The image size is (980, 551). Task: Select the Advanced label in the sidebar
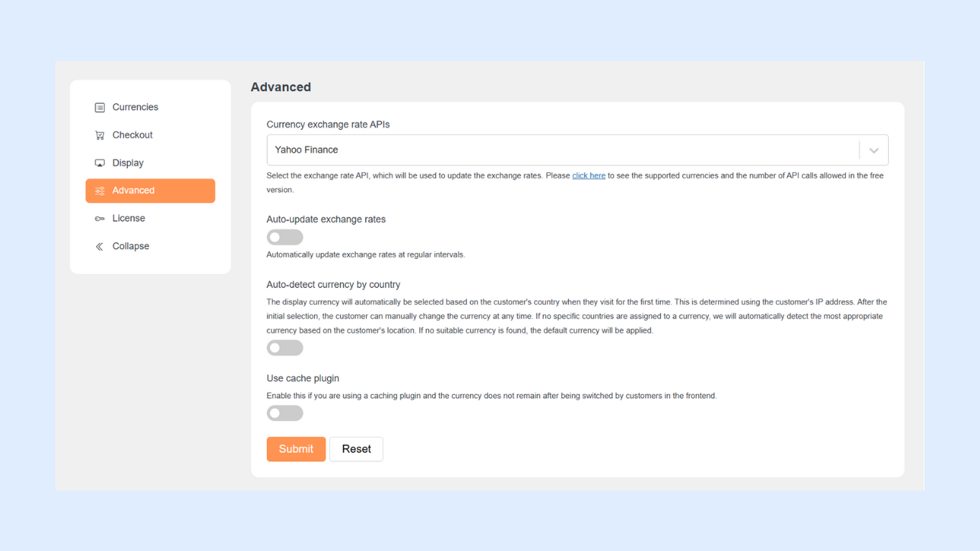tap(133, 190)
